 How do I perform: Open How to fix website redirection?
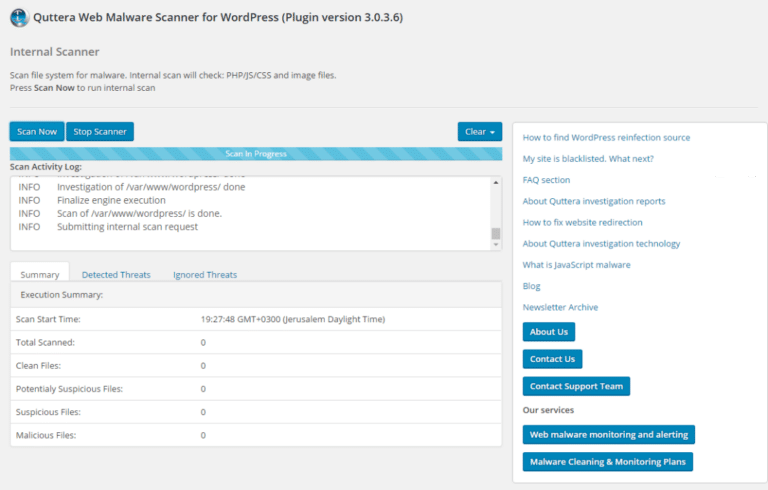582,222
